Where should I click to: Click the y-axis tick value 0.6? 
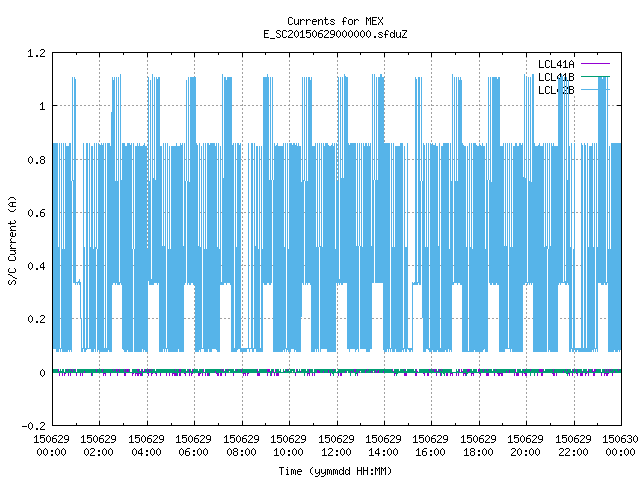click(36, 213)
